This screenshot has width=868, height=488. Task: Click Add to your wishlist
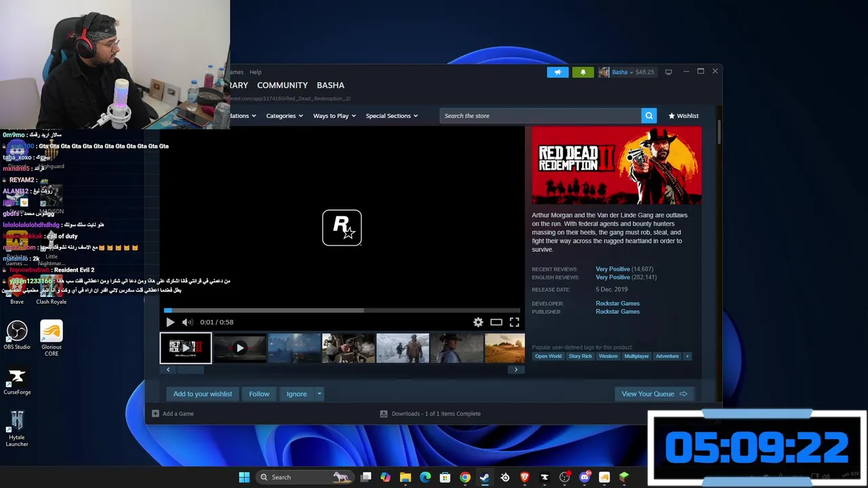tap(202, 394)
